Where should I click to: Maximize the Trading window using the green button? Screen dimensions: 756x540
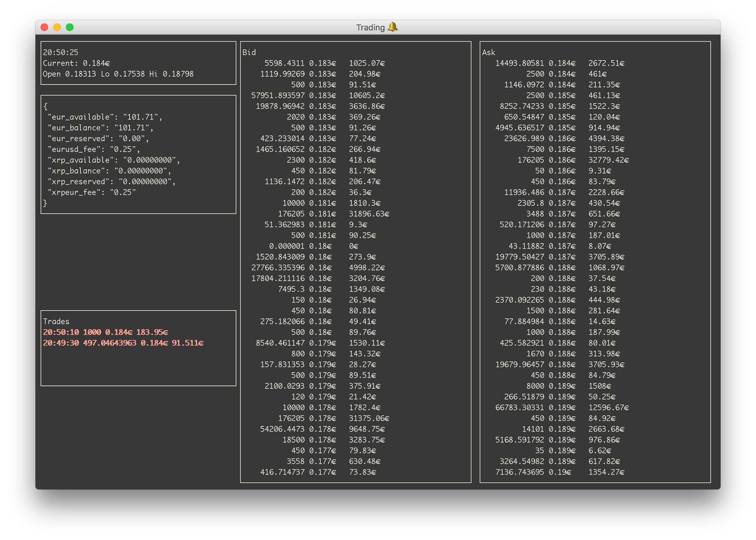click(x=70, y=27)
